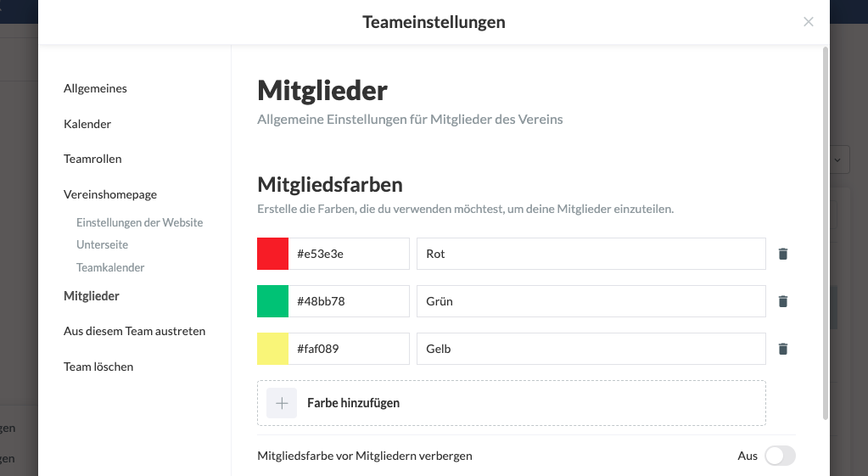Click the plus icon to add color
The height and width of the screenshot is (476, 868).
[x=282, y=403]
